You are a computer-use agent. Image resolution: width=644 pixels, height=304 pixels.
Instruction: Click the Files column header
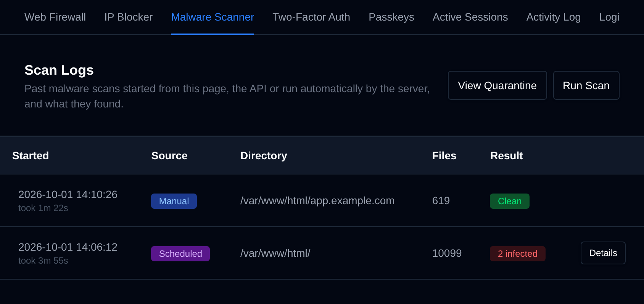444,155
